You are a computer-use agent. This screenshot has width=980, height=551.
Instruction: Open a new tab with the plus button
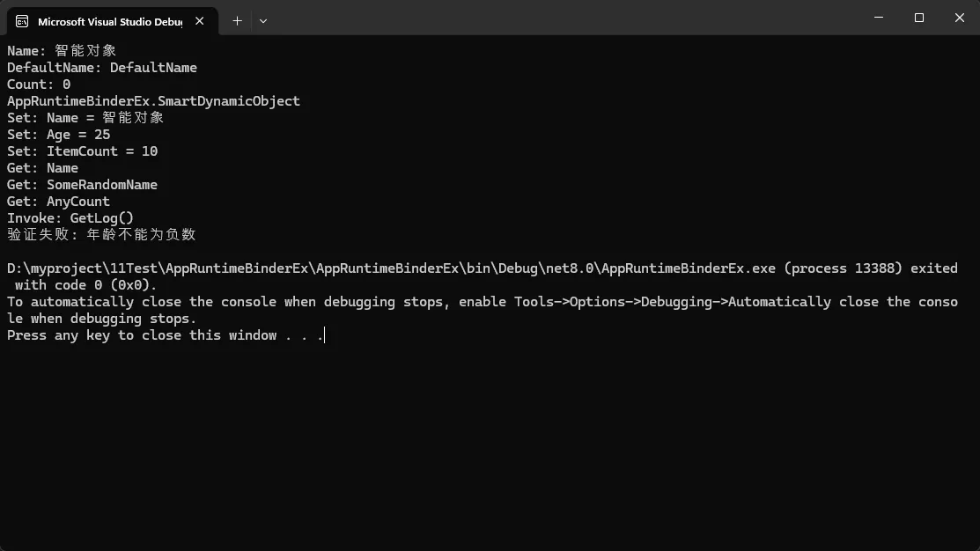click(237, 20)
